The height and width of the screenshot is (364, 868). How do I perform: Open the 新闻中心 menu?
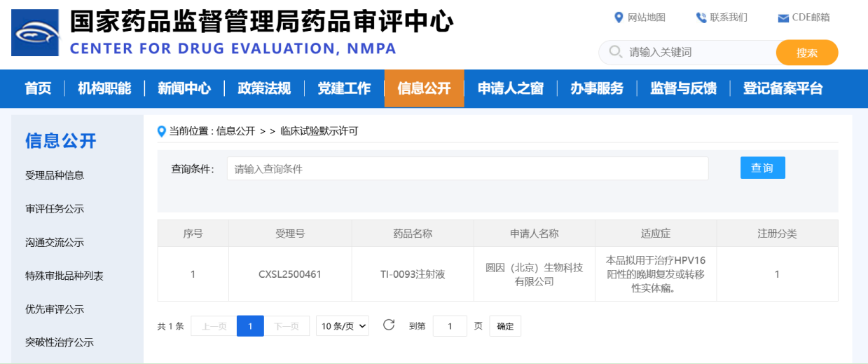click(x=184, y=88)
